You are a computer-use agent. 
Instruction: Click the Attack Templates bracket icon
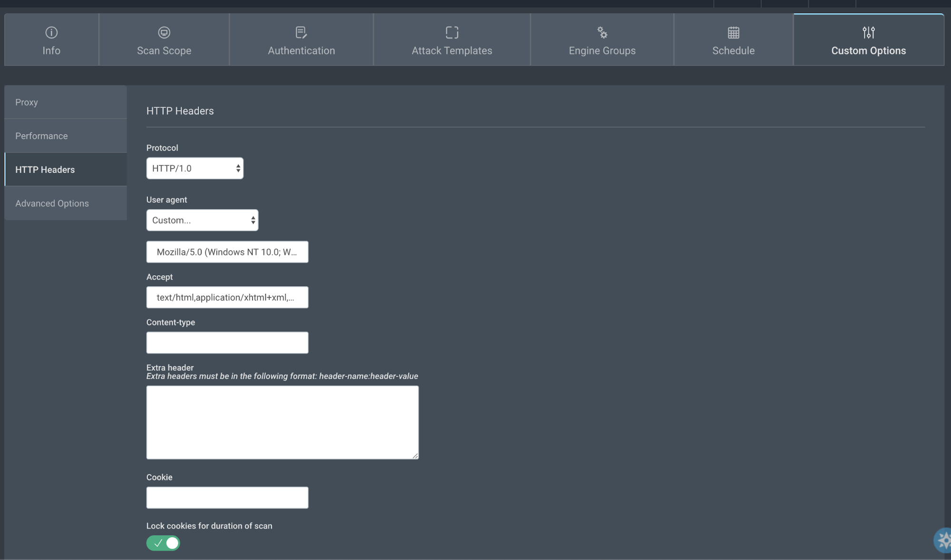(451, 32)
